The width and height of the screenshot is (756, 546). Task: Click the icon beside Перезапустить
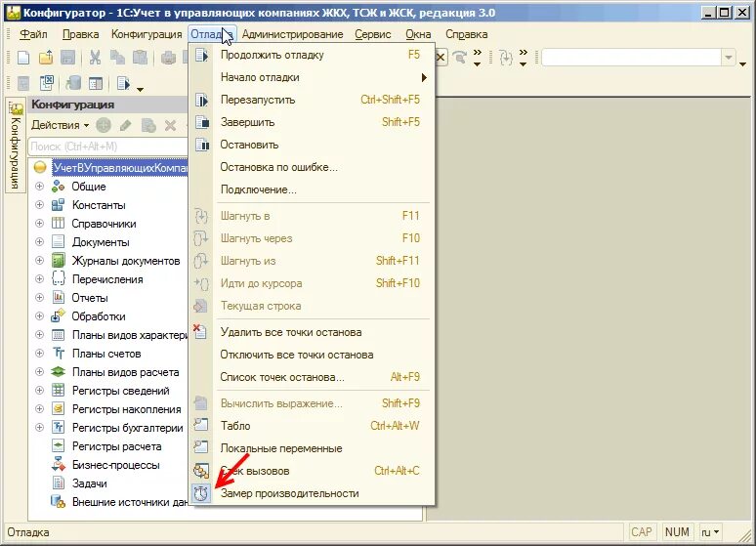point(201,100)
